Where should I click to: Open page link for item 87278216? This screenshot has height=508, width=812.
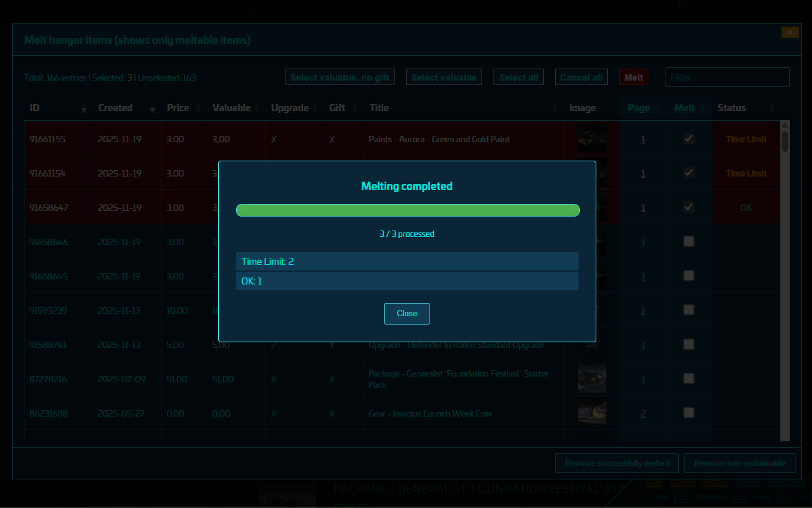coord(643,379)
